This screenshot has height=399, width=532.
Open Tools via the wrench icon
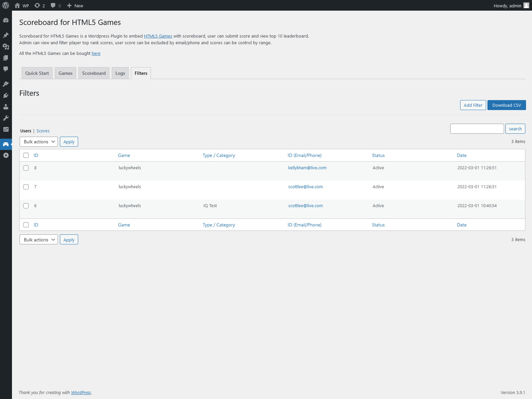[6, 118]
